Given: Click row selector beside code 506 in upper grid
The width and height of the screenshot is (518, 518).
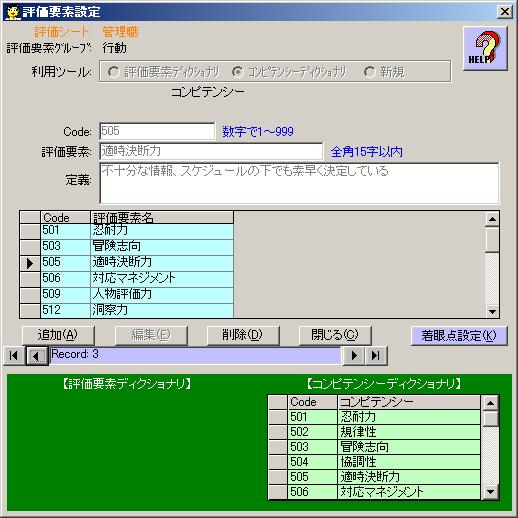Looking at the screenshot, I should pos(30,279).
